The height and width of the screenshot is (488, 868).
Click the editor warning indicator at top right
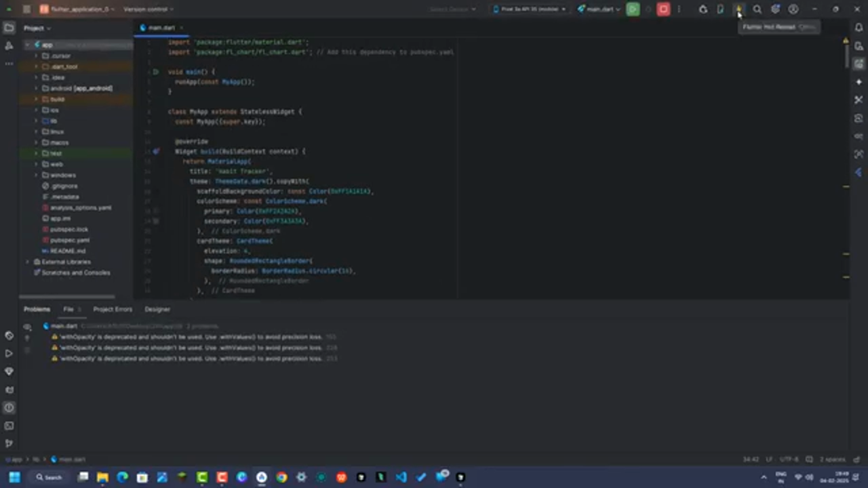click(846, 42)
